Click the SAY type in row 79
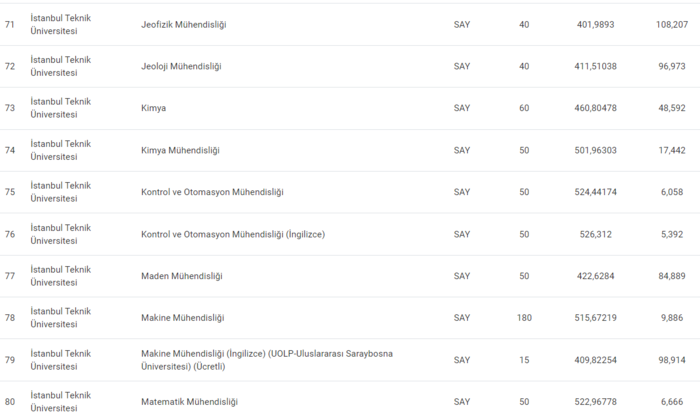Screen dimensions: 700x416 [461, 360]
